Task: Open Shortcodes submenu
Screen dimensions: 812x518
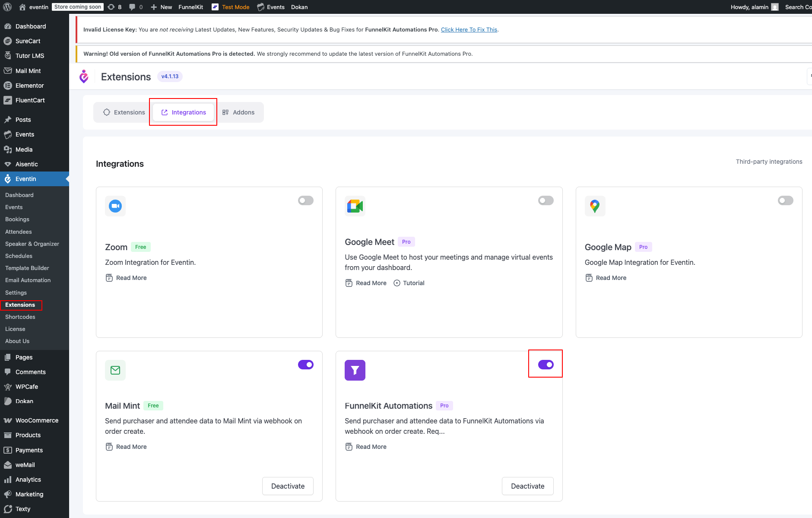Action: [20, 317]
